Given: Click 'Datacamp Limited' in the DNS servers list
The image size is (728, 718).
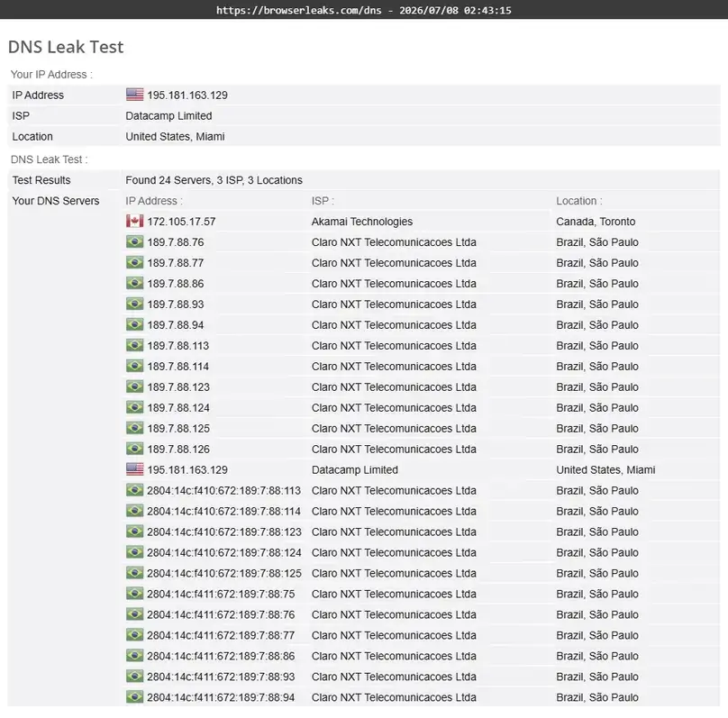Looking at the screenshot, I should pyautogui.click(x=355, y=469).
